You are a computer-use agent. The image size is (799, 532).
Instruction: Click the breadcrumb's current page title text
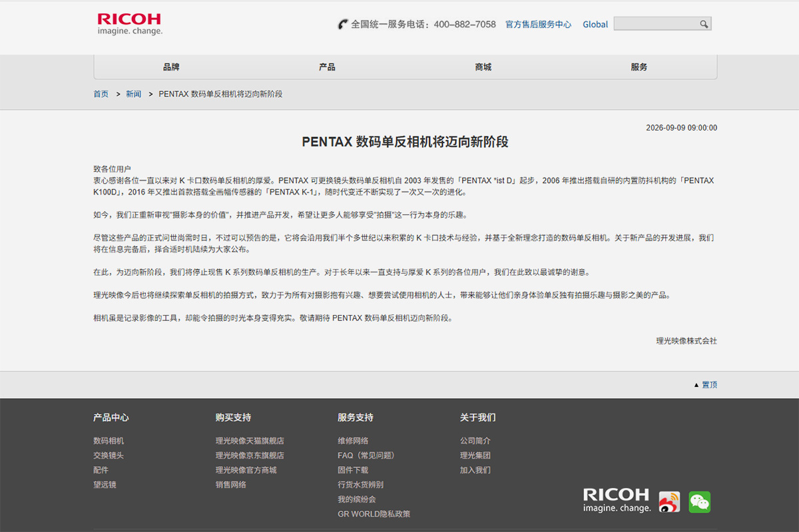[220, 94]
